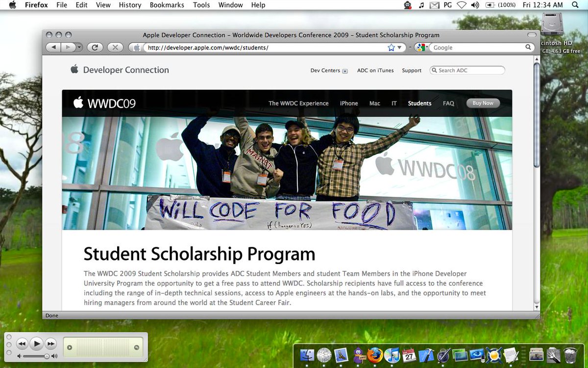Screen dimensions: 588x368
Task: Select the Students tab
Action: click(419, 103)
